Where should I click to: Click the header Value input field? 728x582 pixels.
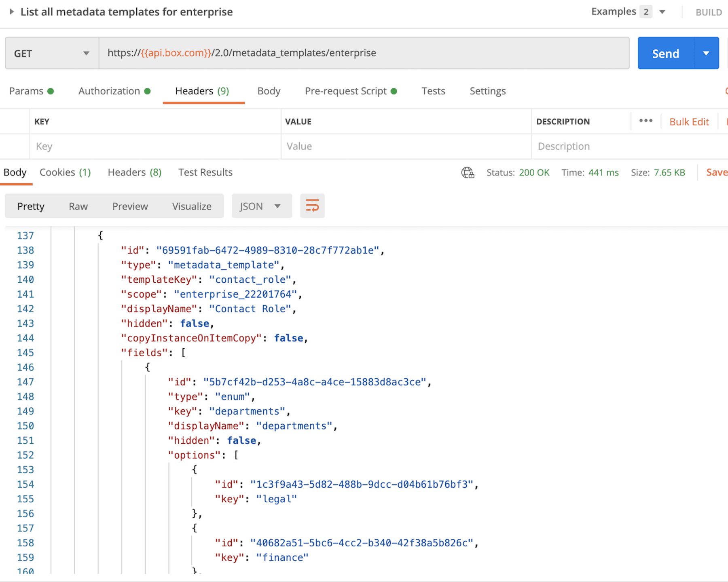pyautogui.click(x=406, y=146)
